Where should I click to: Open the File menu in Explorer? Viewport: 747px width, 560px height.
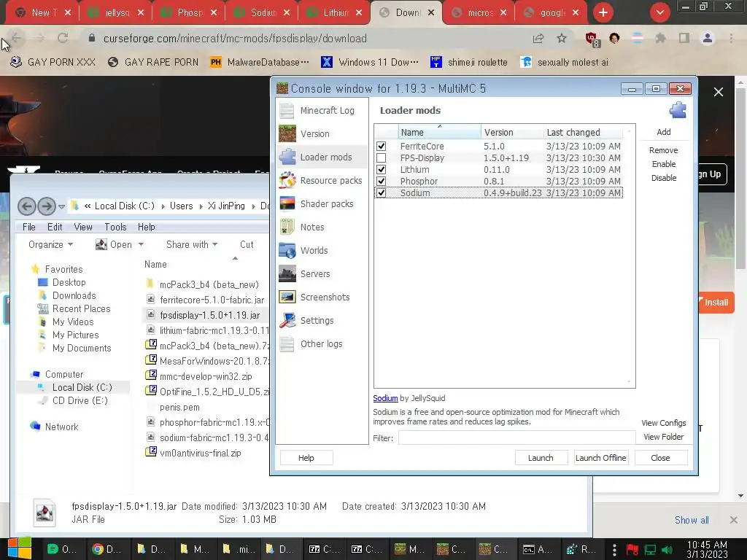29,227
